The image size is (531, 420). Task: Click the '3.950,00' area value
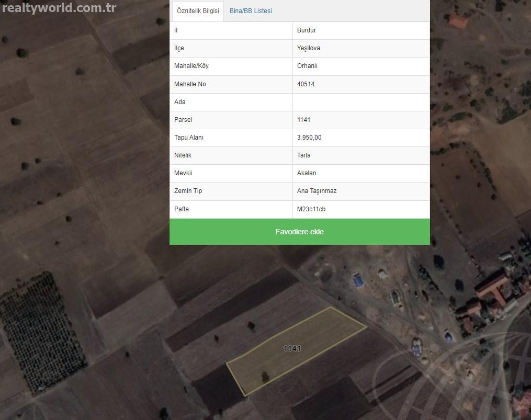309,138
